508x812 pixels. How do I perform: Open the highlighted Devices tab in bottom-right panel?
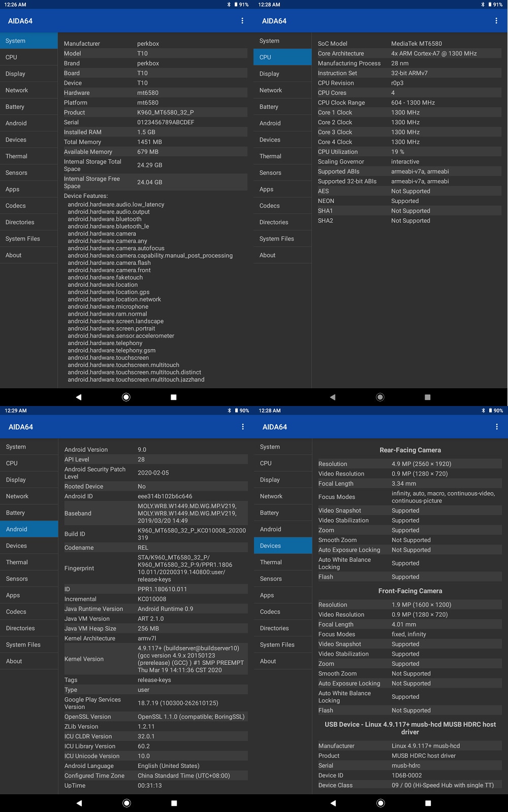283,546
